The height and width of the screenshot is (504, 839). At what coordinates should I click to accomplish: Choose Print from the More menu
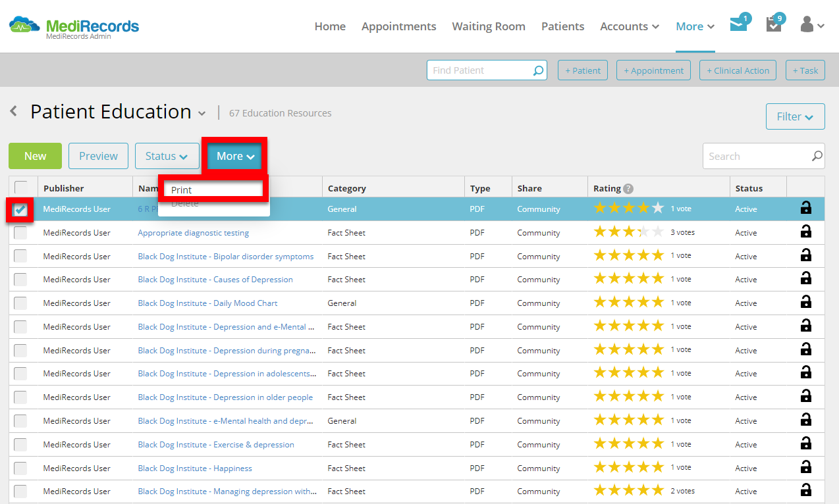[213, 189]
